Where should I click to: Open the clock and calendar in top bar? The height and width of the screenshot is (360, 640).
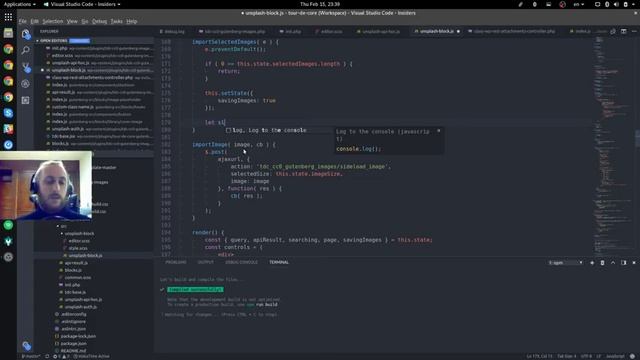pos(320,4)
